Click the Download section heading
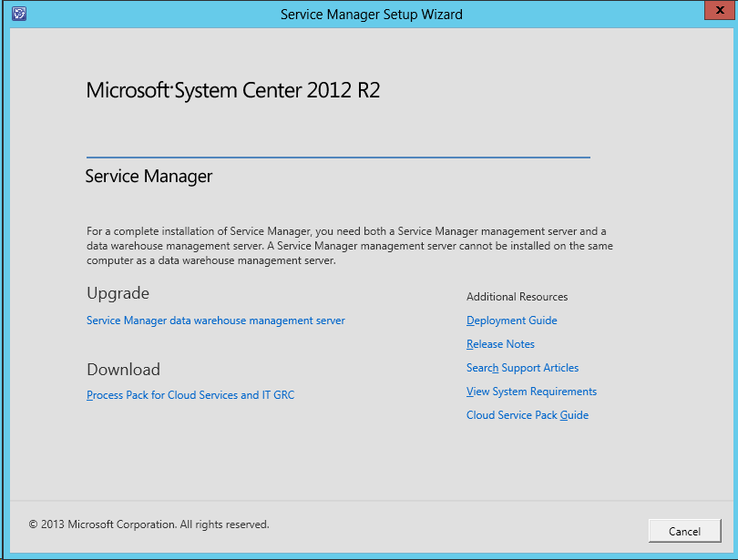The width and height of the screenshot is (738, 560). tap(123, 370)
